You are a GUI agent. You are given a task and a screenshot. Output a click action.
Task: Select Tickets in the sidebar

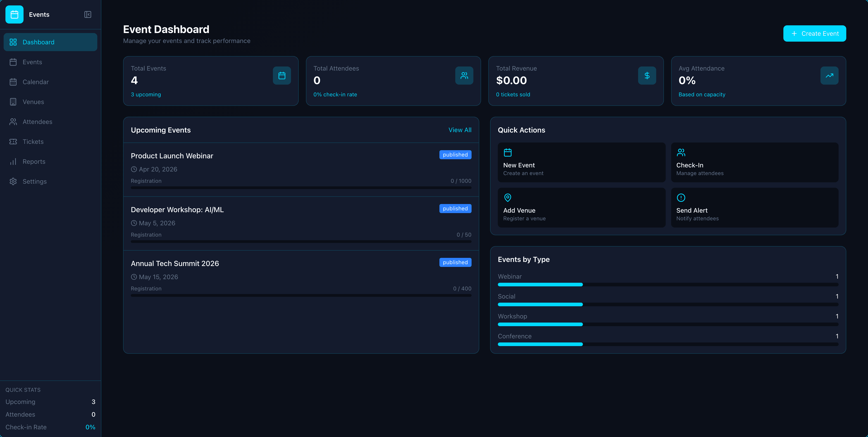50,142
